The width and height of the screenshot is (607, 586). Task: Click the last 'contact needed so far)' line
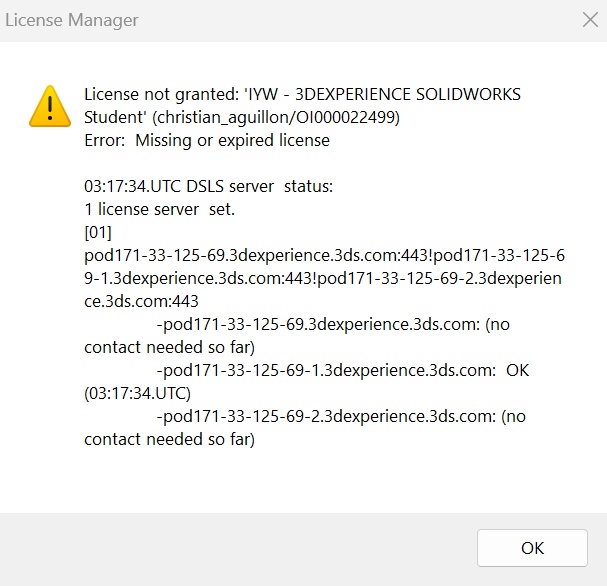point(169,439)
